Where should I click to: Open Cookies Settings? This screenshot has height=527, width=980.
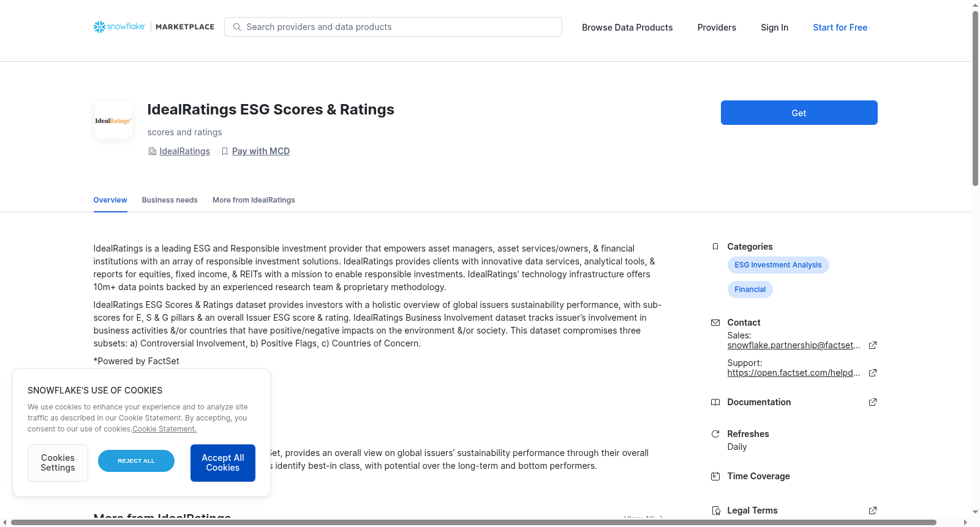tap(58, 463)
